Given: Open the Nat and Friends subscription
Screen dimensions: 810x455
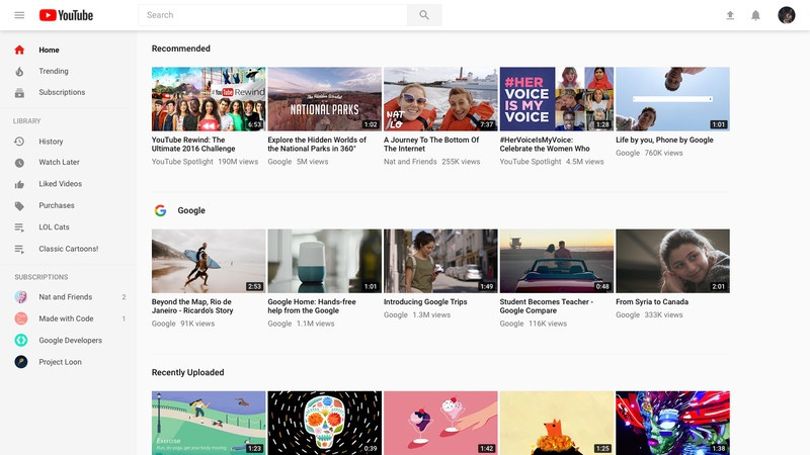Looking at the screenshot, I should pyautogui.click(x=65, y=297).
